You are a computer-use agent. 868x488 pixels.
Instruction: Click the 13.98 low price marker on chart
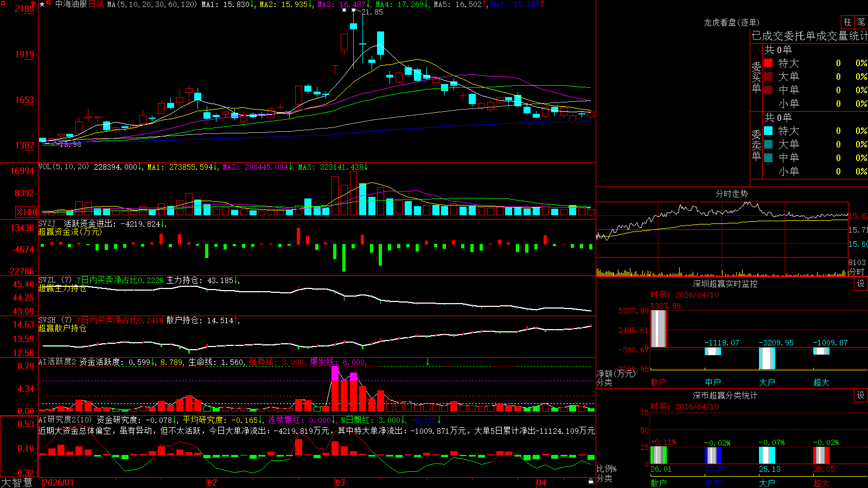pyautogui.click(x=70, y=144)
